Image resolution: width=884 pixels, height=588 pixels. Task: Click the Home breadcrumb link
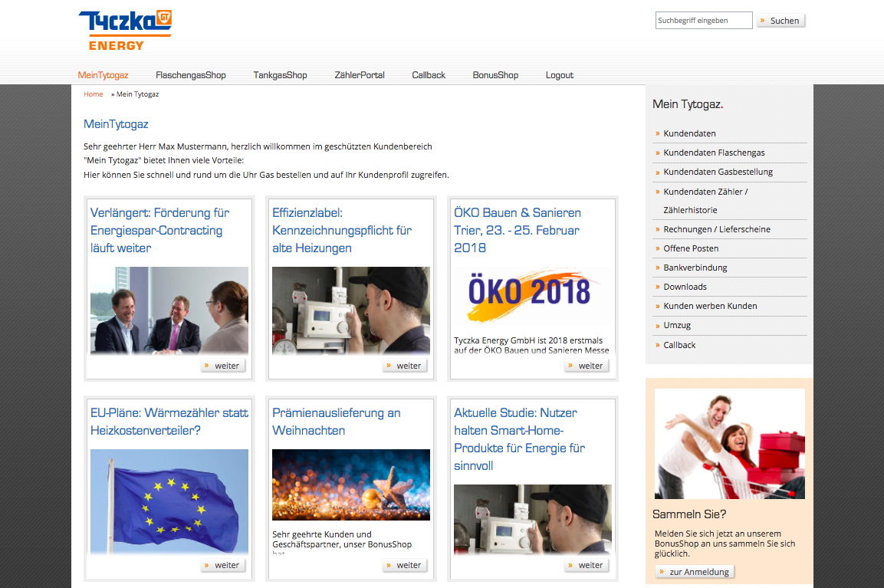tap(93, 94)
